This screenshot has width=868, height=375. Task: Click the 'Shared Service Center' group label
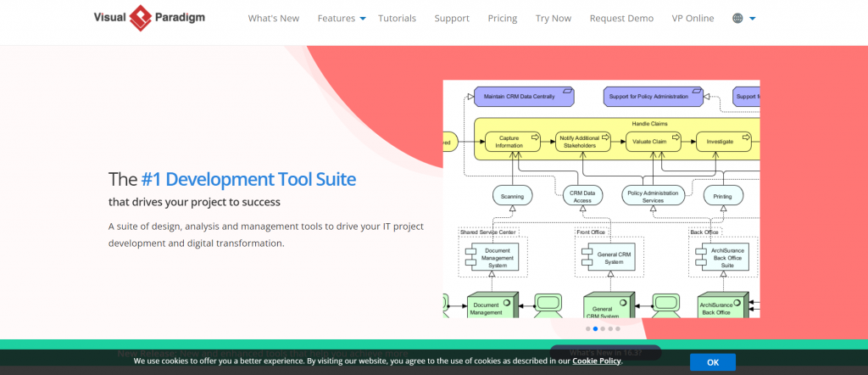[487, 232]
